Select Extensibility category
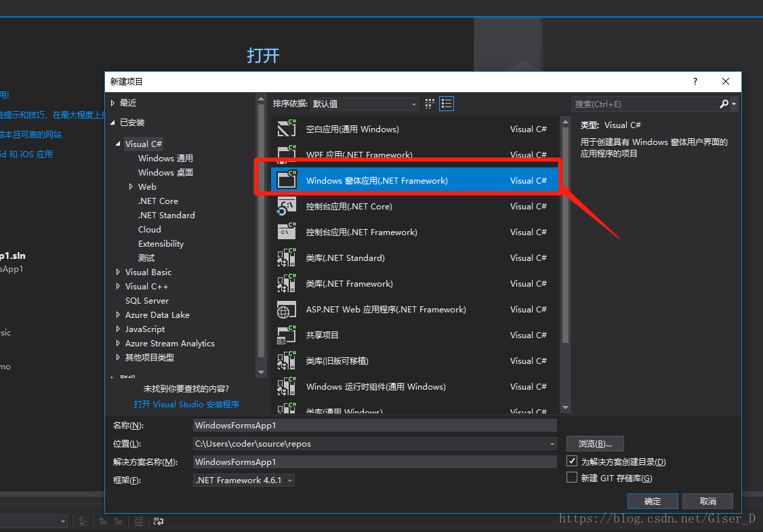 161,244
